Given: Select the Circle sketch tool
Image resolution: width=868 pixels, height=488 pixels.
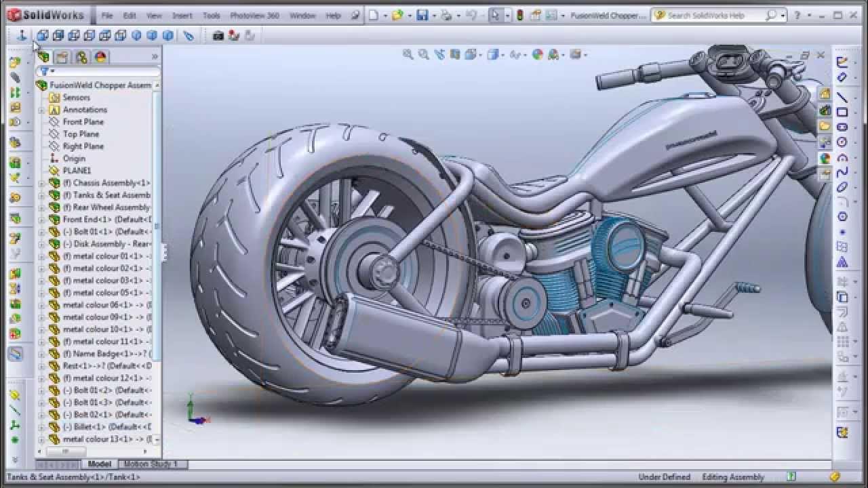Looking at the screenshot, I should click(842, 142).
